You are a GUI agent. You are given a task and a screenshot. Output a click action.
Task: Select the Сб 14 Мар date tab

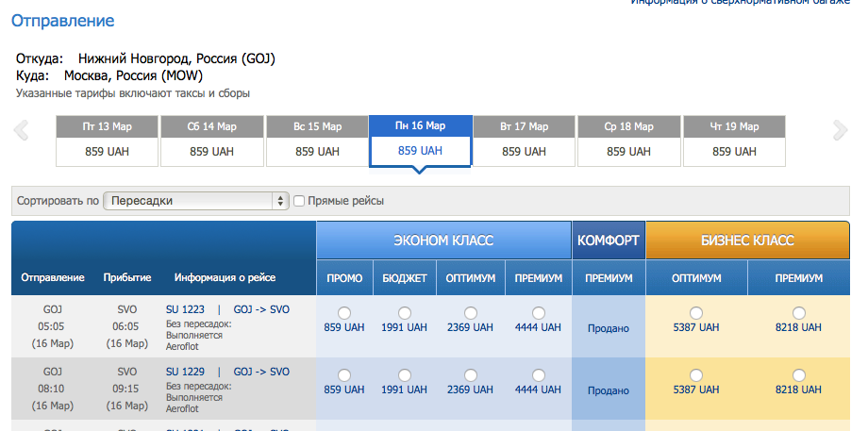pyautogui.click(x=212, y=141)
